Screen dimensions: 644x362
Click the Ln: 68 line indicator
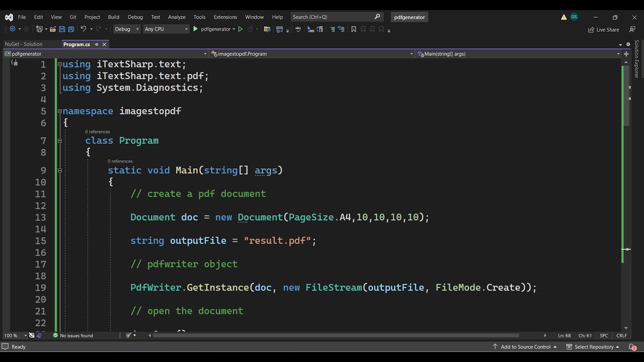565,335
